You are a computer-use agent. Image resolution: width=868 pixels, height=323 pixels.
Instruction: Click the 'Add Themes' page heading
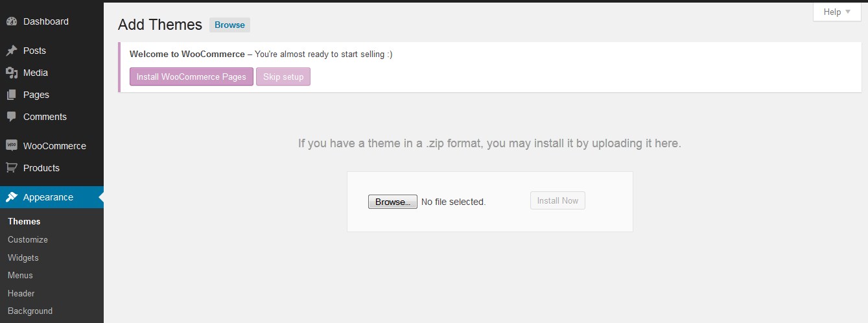pos(160,25)
